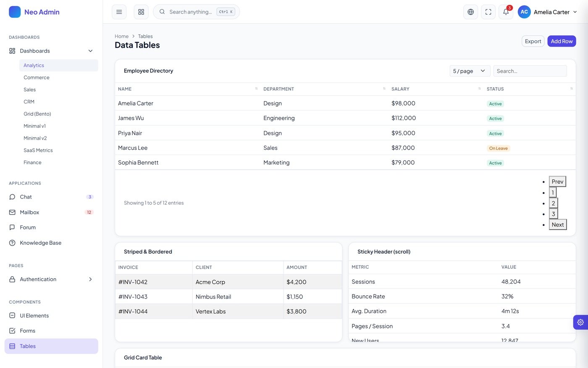
Task: Open Amelia Carter user menu chevron
Action: (x=575, y=12)
